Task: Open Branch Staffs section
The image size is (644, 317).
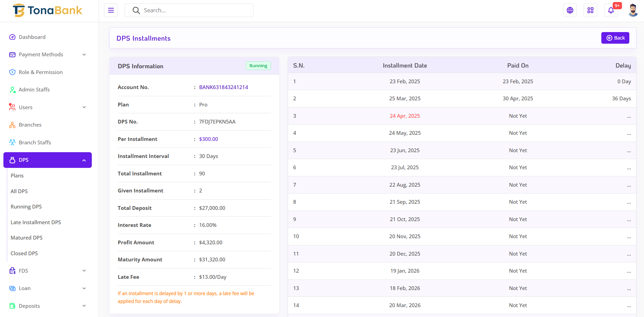Action: click(x=35, y=143)
